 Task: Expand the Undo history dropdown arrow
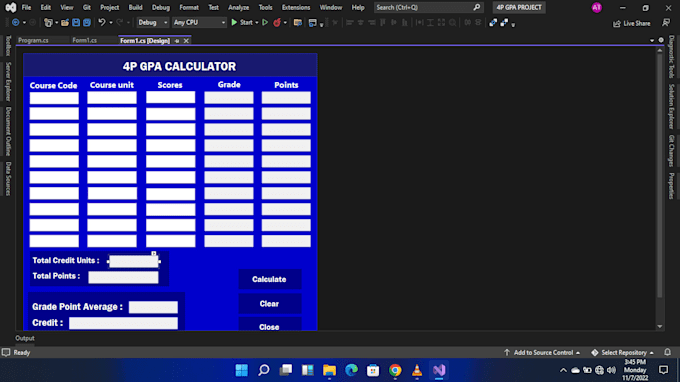(x=111, y=23)
